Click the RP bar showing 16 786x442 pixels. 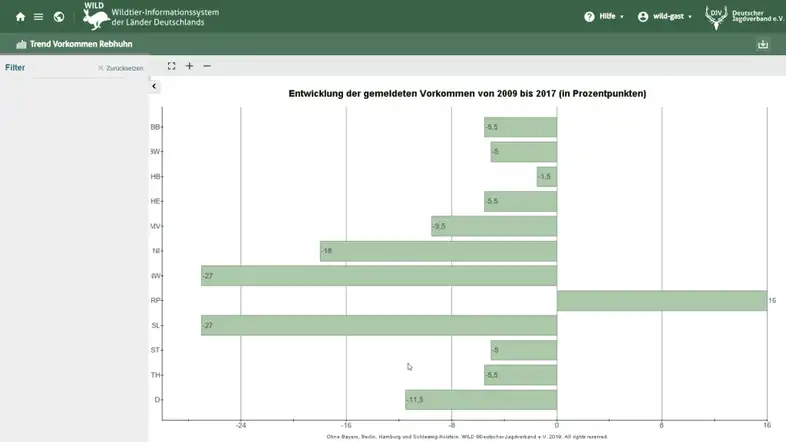661,301
